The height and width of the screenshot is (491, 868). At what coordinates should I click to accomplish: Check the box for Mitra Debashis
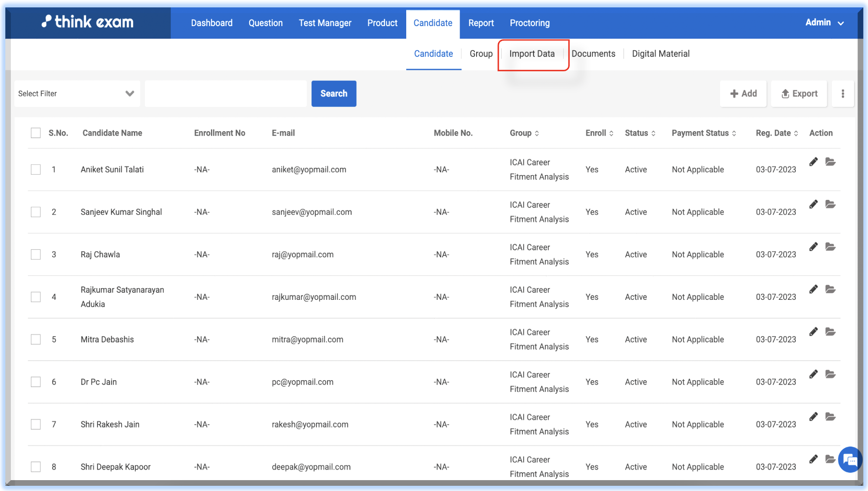36,339
